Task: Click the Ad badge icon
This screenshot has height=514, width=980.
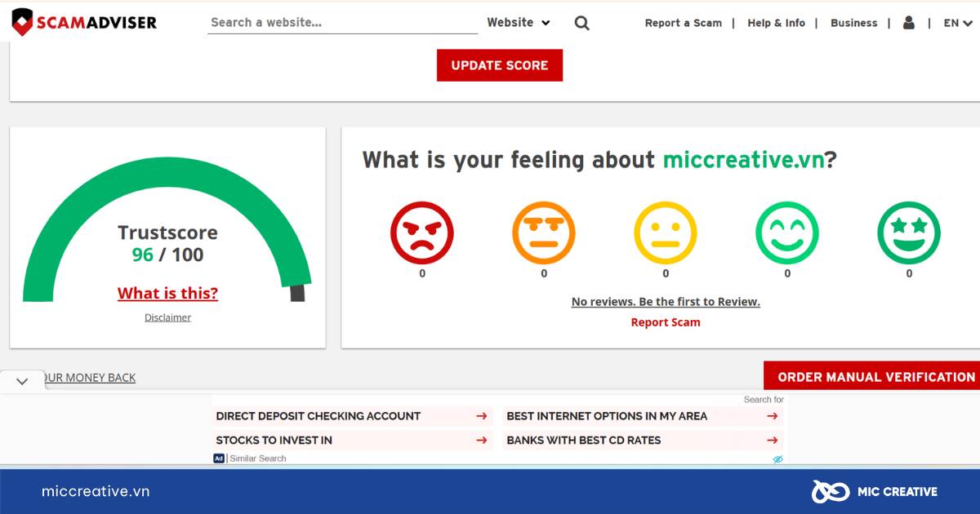Action: pyautogui.click(x=219, y=459)
